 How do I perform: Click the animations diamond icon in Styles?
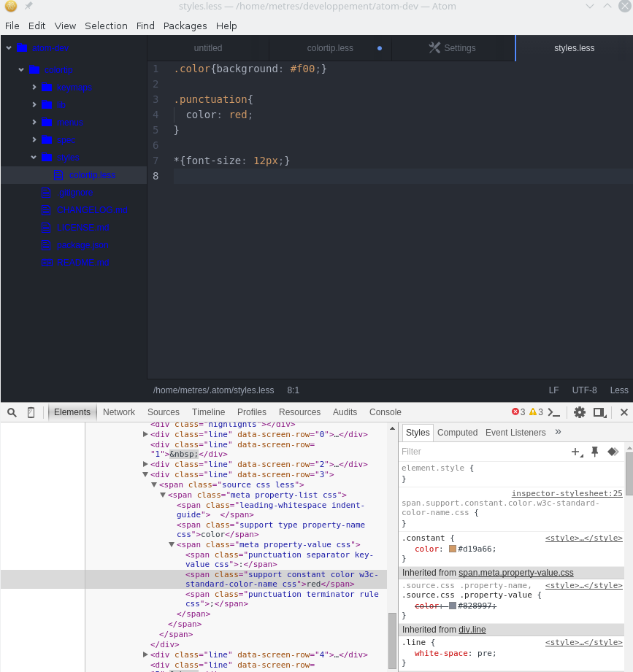[613, 452]
